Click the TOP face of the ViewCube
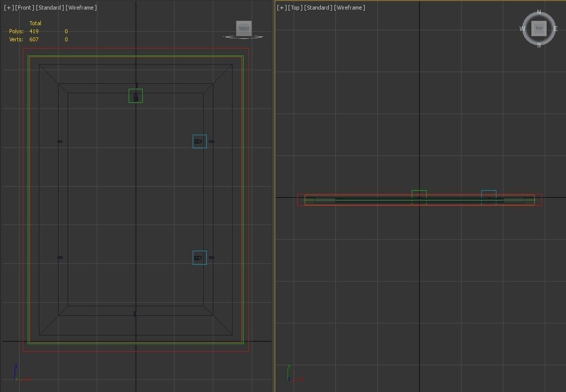The image size is (566, 392). 539,29
